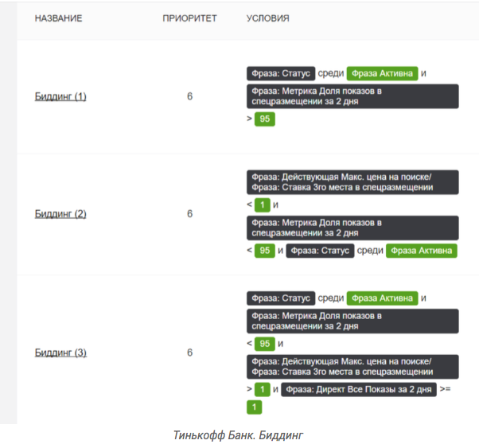The image size is (479, 448).
Task: Click Фраза: Статус tag in Биддинг (2)
Action: pyautogui.click(x=320, y=251)
